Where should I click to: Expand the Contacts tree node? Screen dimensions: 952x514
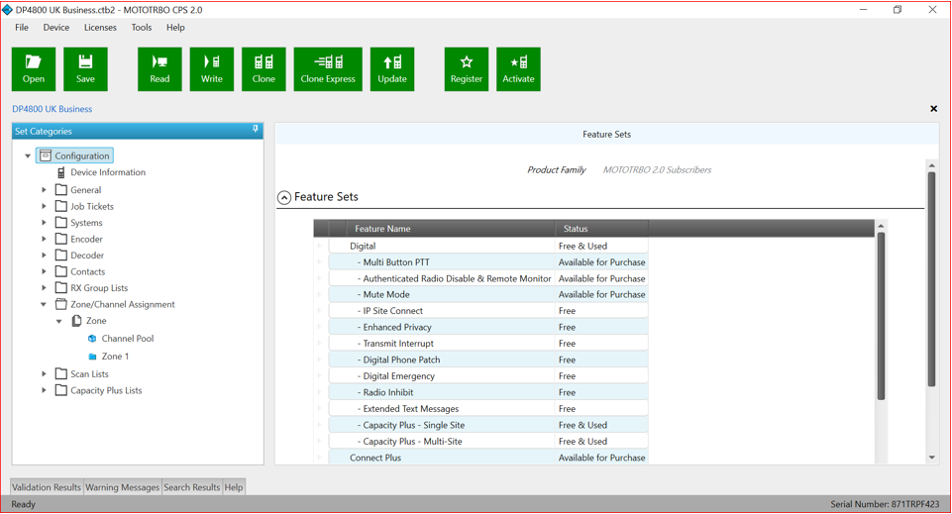pyautogui.click(x=44, y=272)
